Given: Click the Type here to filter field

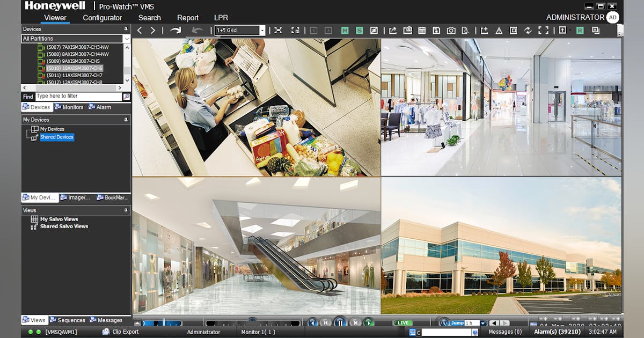Looking at the screenshot, I should click(x=78, y=97).
